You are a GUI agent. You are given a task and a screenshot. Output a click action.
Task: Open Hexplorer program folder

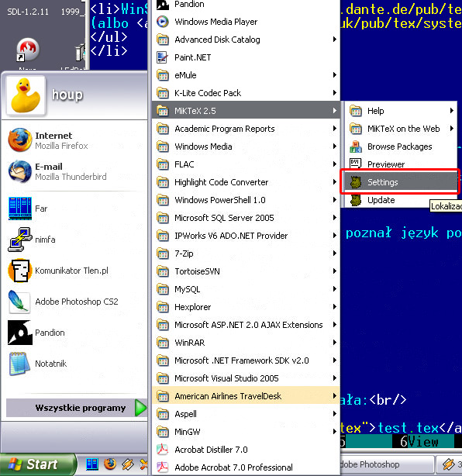click(246, 307)
